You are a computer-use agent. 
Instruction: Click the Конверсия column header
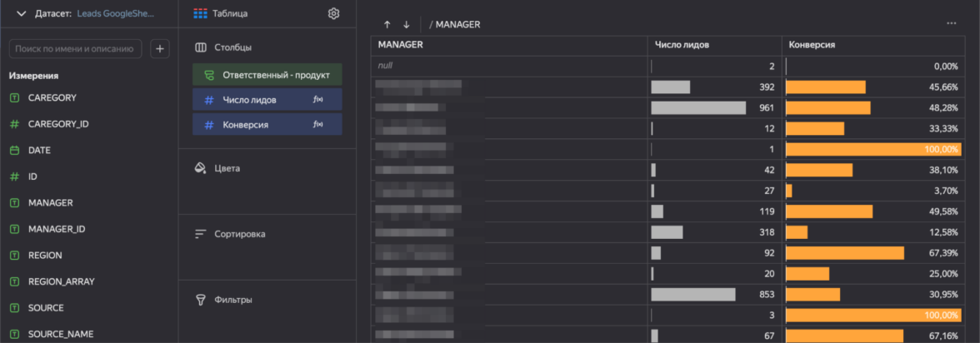[x=812, y=45]
